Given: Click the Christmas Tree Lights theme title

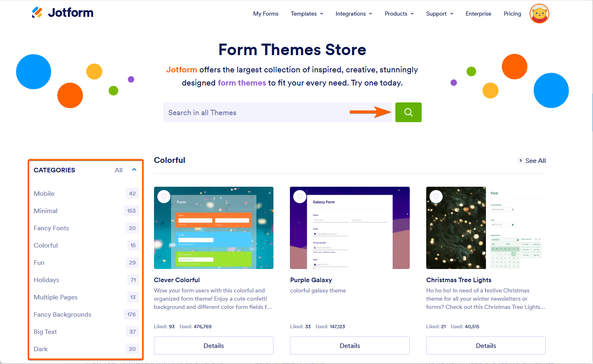Looking at the screenshot, I should pos(459,280).
